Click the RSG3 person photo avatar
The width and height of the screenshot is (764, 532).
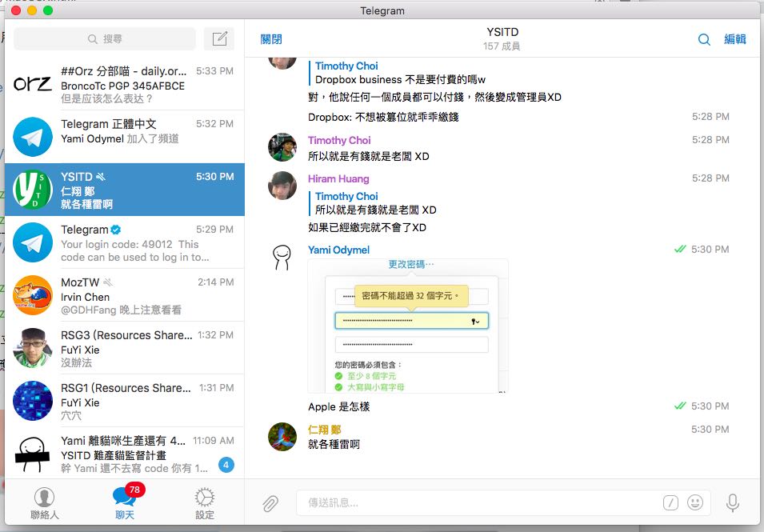pos(33,348)
